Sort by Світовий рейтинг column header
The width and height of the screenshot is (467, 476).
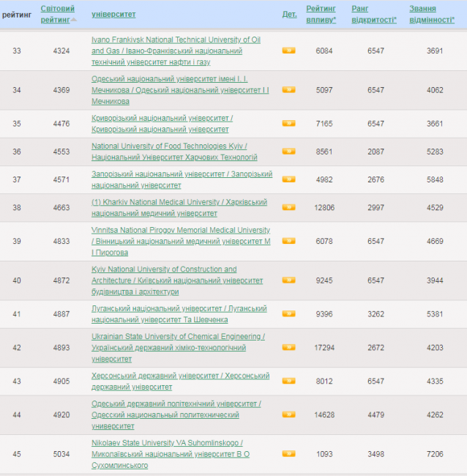57,14
